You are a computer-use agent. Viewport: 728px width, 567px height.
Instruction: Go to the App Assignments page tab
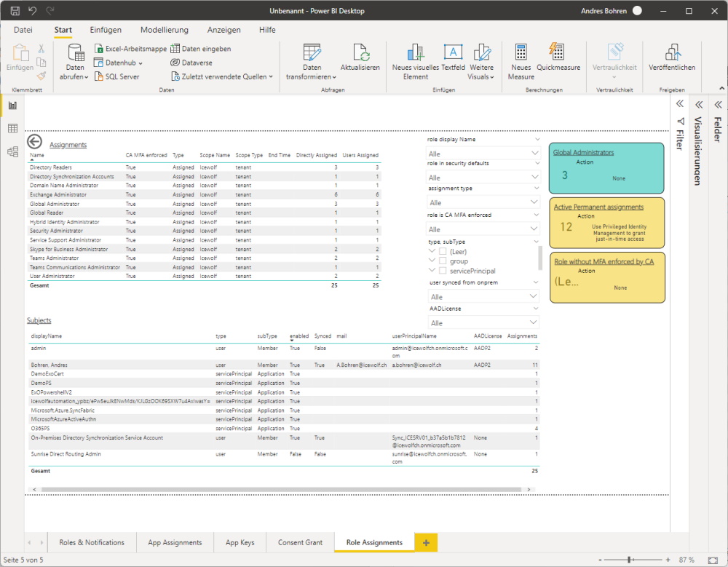175,542
